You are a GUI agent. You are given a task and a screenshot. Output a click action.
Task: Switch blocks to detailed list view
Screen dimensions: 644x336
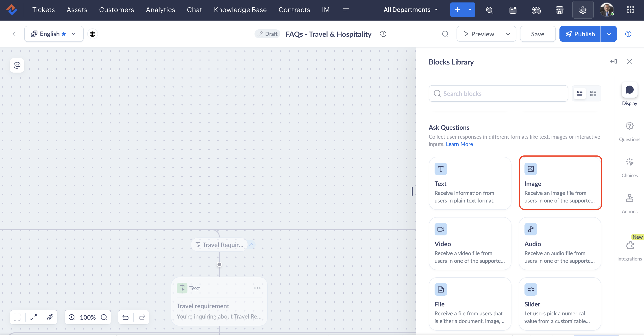(x=580, y=93)
